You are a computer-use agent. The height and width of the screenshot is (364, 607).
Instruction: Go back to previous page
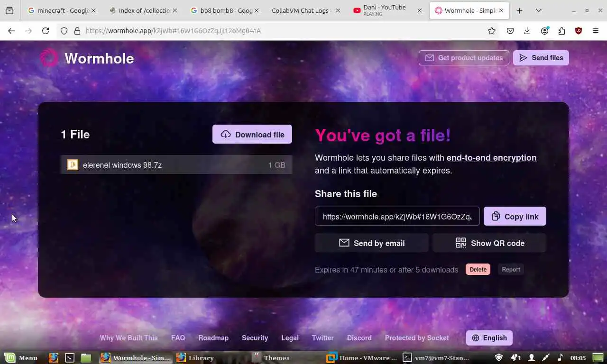11,31
